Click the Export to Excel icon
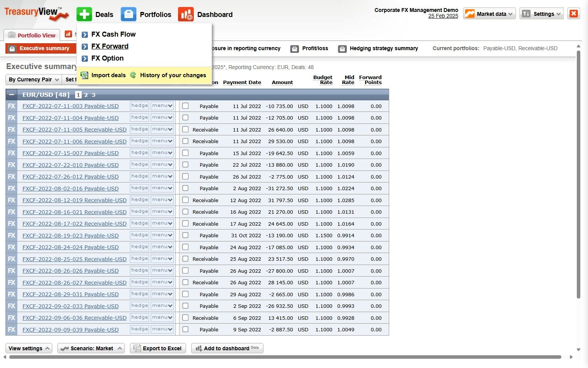588x368 pixels. (137, 348)
